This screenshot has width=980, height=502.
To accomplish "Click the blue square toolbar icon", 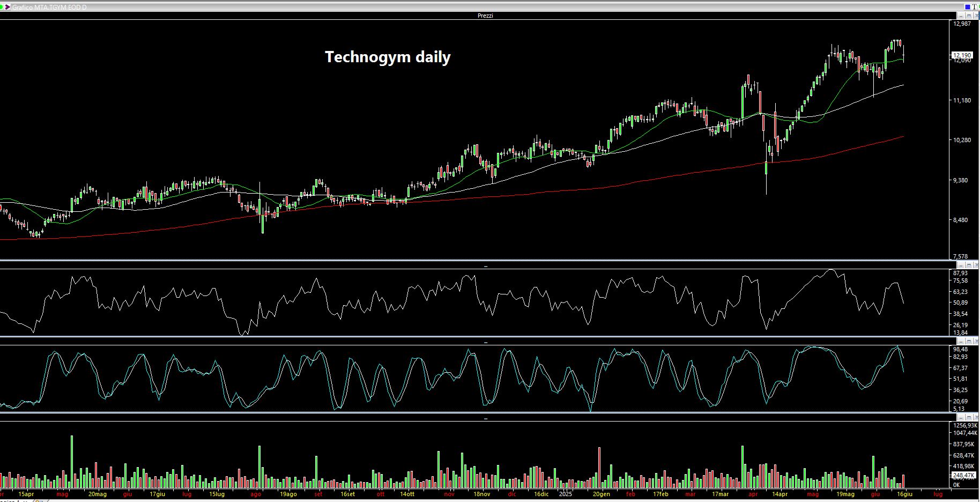I will tap(968, 7).
